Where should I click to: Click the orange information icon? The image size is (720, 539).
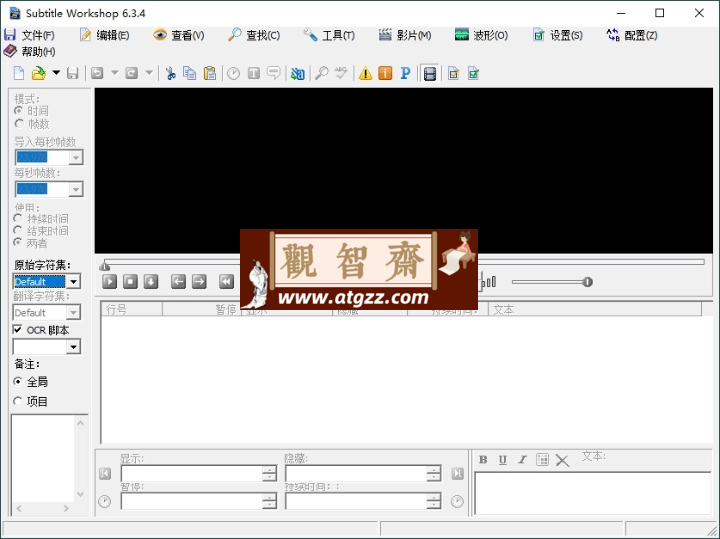coord(385,73)
